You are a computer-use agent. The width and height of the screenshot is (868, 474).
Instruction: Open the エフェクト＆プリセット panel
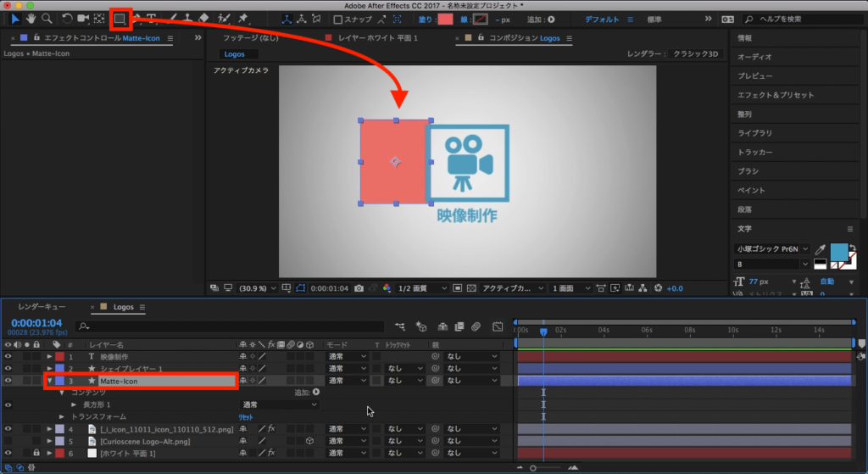(775, 95)
